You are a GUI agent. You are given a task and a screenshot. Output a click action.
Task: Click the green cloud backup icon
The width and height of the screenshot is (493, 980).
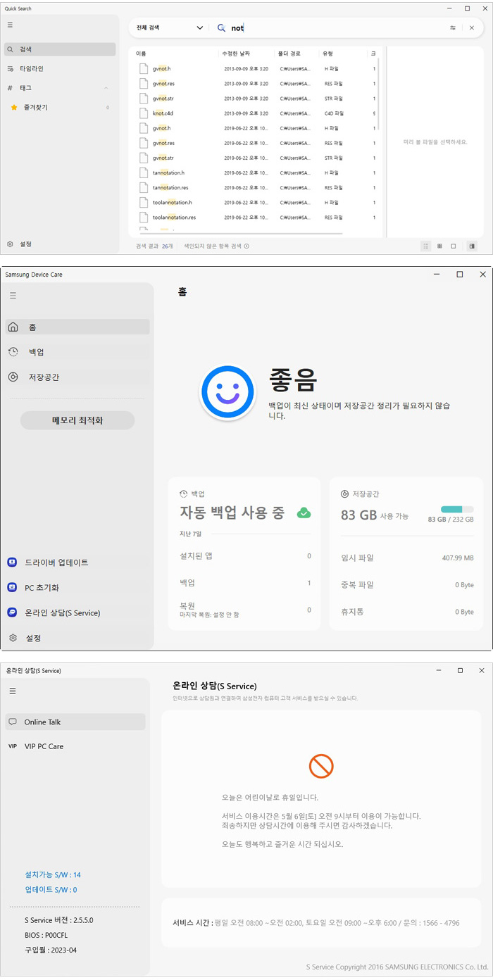coord(304,513)
